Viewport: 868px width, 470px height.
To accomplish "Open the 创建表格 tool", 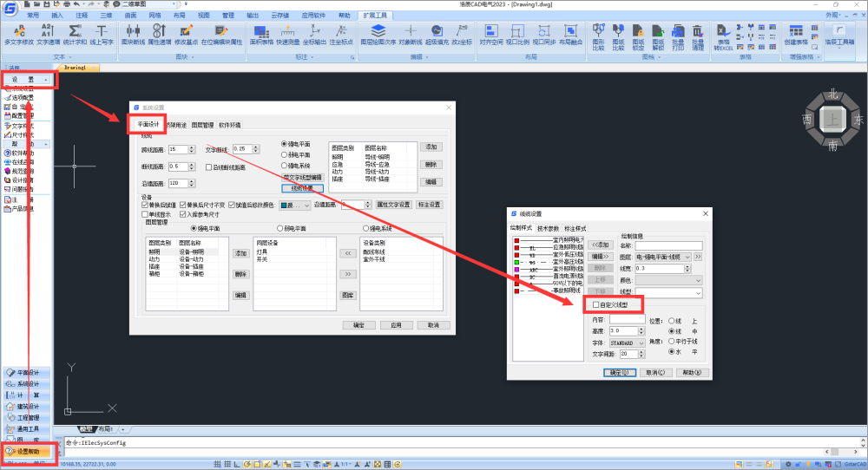I will pyautogui.click(x=795, y=35).
